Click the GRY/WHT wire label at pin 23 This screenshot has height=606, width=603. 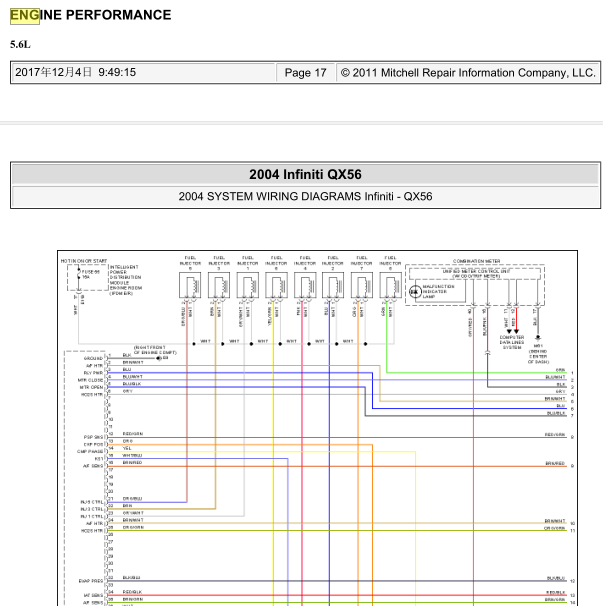click(133, 513)
